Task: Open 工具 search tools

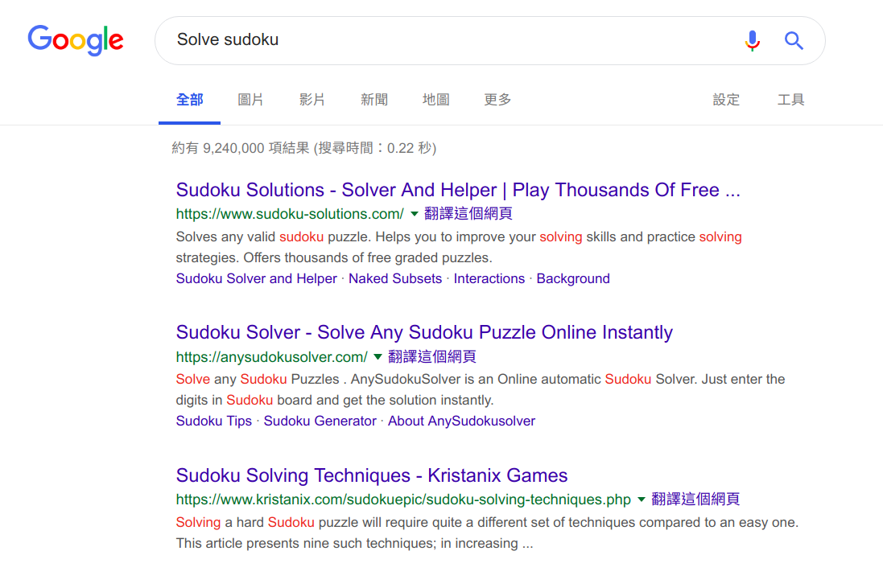Action: (790, 100)
